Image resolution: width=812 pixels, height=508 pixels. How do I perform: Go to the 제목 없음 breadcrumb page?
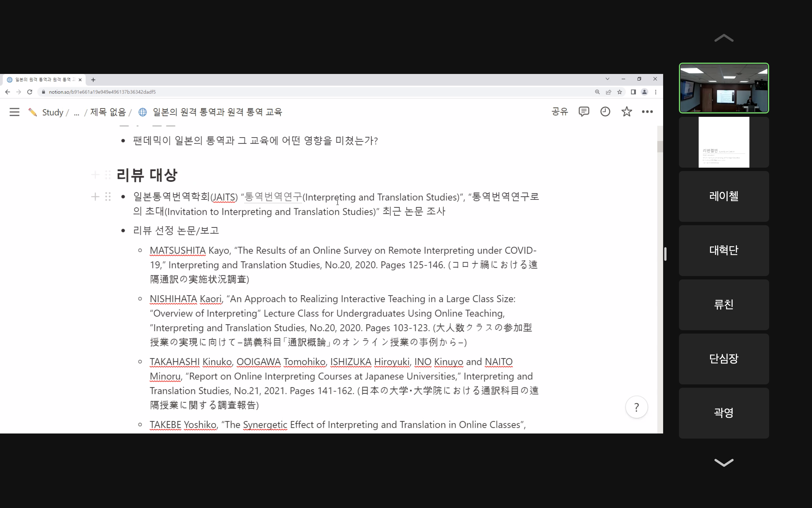click(108, 112)
